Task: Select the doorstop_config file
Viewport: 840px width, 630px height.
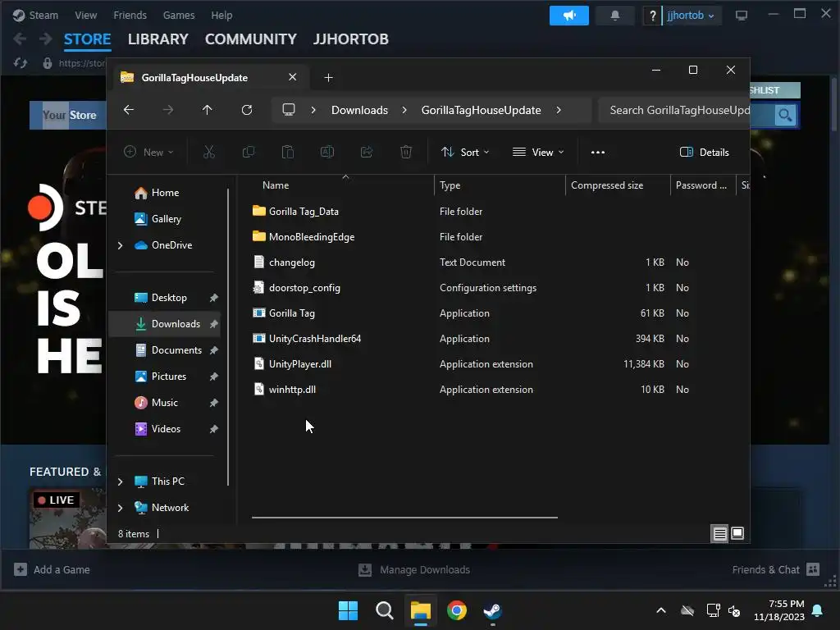Action: click(x=297, y=288)
